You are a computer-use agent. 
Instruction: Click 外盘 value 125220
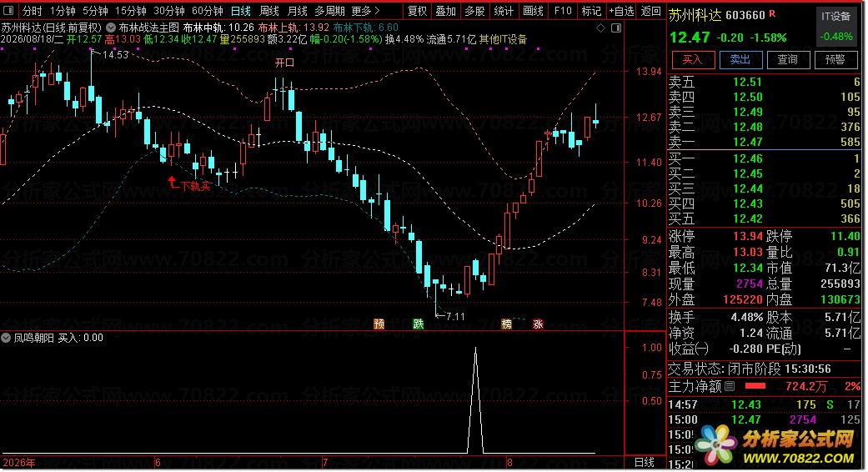coord(743,300)
